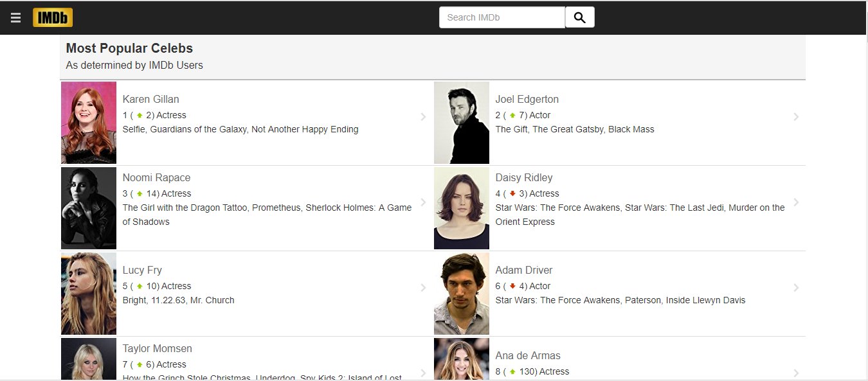Image resolution: width=868 pixels, height=381 pixels.
Task: View Noomi Rapace's photo thumbnail
Action: pyautogui.click(x=89, y=208)
